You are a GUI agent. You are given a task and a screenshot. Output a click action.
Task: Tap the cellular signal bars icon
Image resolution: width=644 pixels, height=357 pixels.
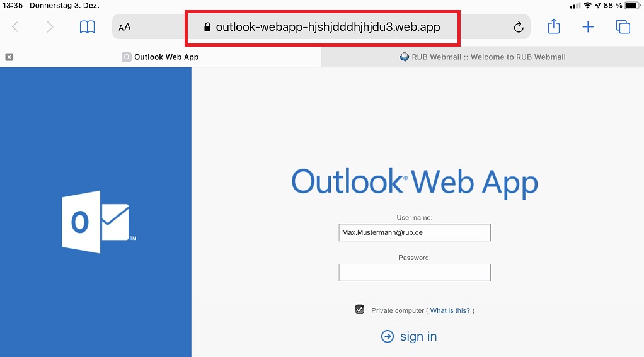[575, 6]
